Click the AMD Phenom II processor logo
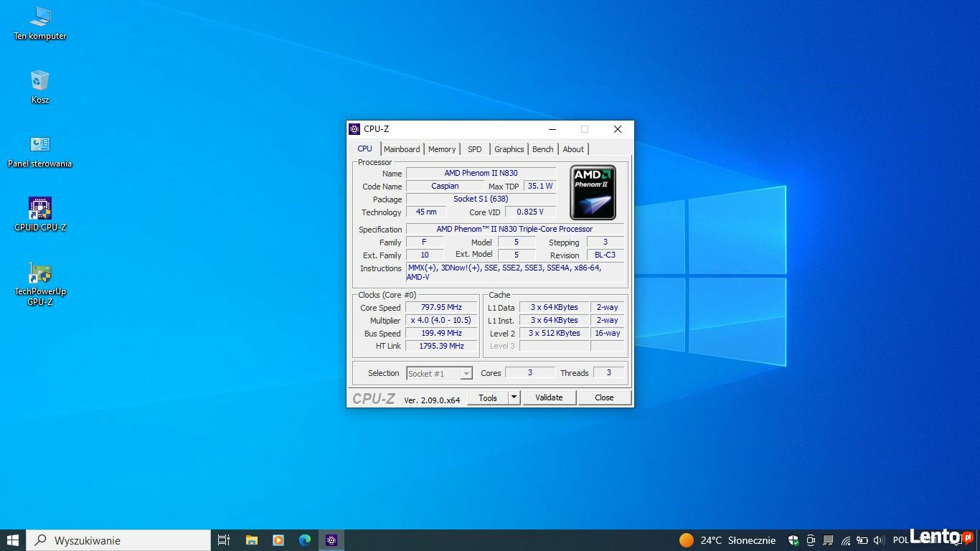980x551 pixels. coord(593,192)
